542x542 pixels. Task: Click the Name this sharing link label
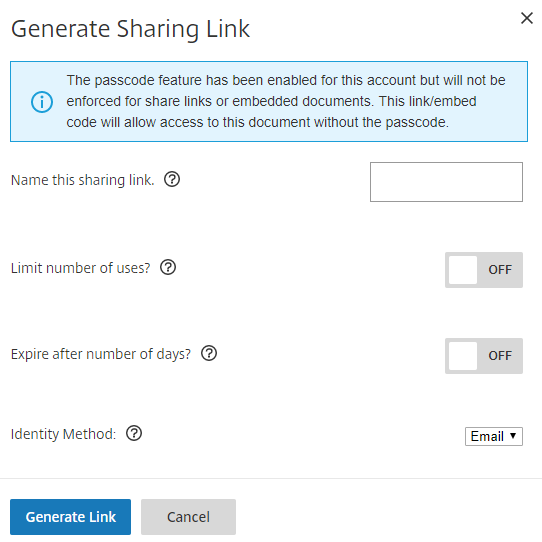pyautogui.click(x=83, y=180)
